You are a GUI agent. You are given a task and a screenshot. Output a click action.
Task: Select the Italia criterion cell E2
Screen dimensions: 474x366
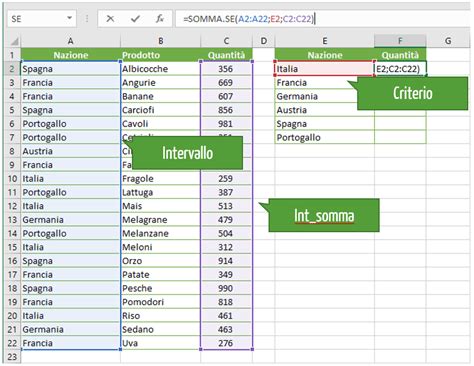tap(325, 69)
